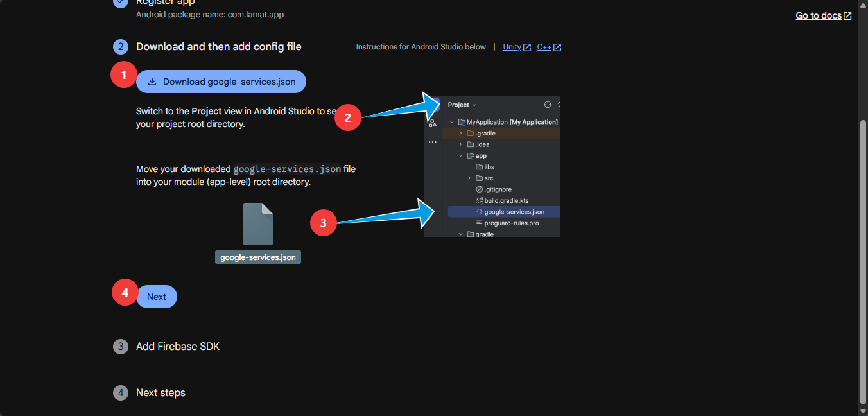The image size is (868, 416).
Task: Click the scrollbar down arrow
Action: (x=864, y=410)
